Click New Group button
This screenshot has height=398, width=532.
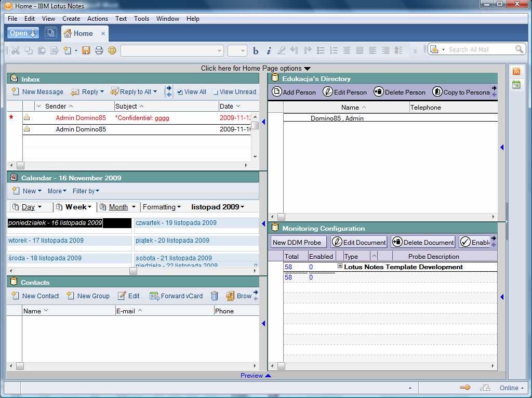88,296
